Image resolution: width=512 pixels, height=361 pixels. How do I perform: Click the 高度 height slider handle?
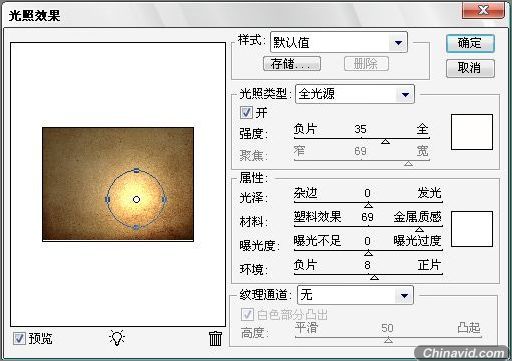(x=388, y=340)
